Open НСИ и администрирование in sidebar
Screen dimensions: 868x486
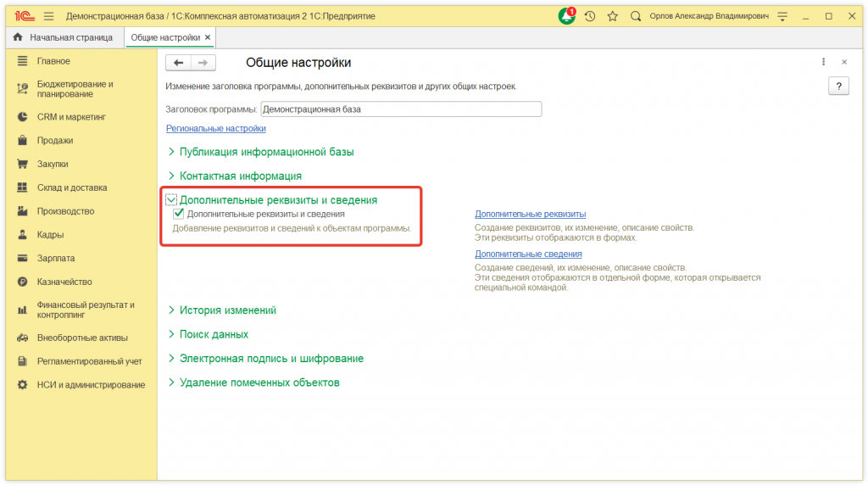[91, 385]
